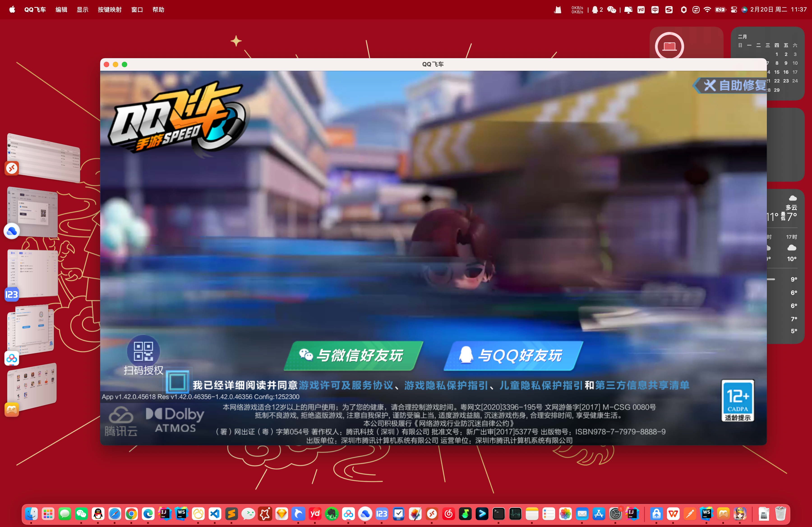Open the Trash in the Dock

pyautogui.click(x=780, y=514)
